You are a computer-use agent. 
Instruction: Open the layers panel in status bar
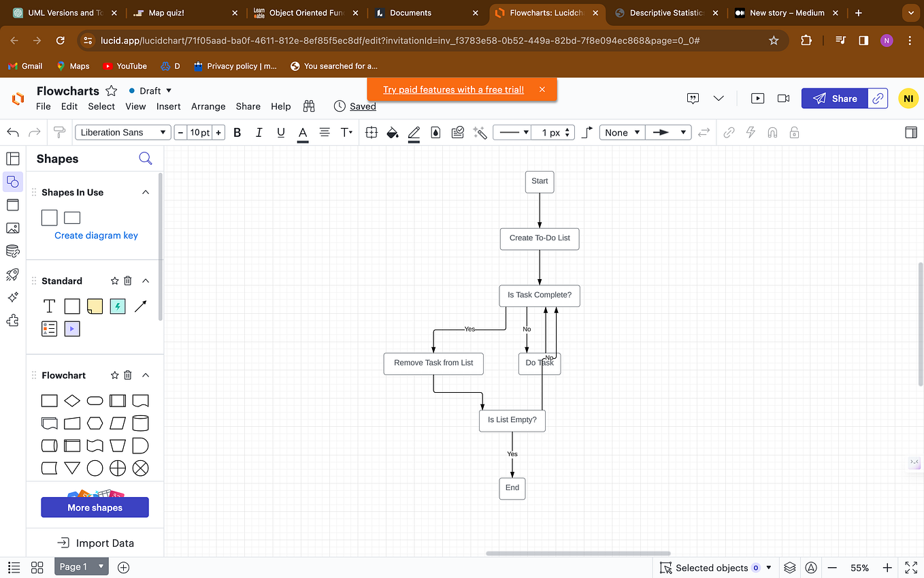(789, 567)
